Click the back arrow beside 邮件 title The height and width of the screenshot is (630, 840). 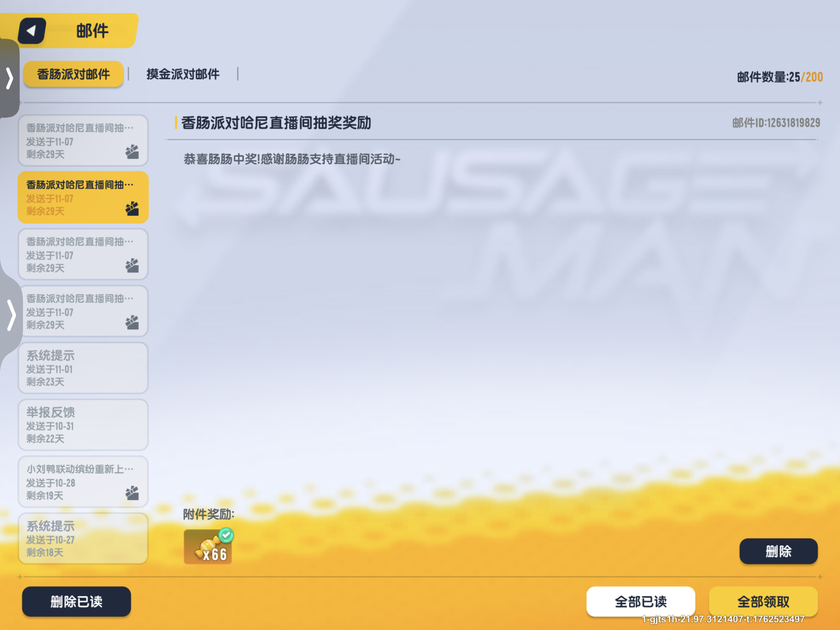(32, 31)
